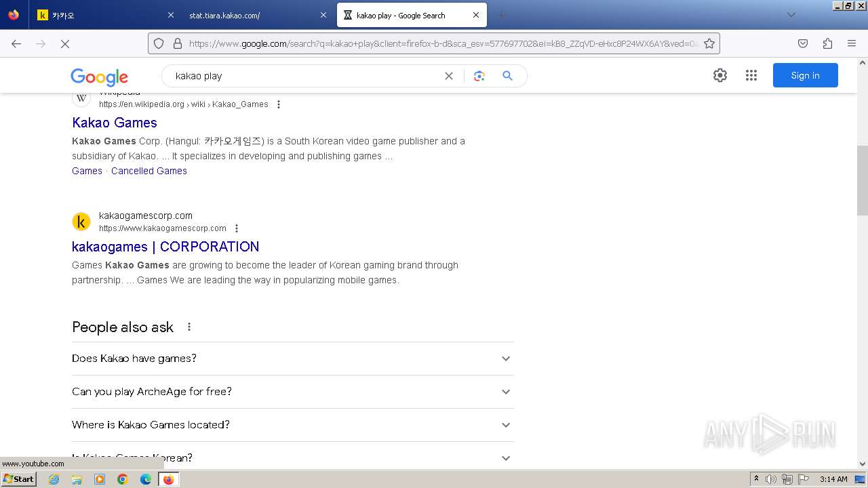Click the browser address bar URL
The height and width of the screenshot is (488, 868).
[x=443, y=43]
